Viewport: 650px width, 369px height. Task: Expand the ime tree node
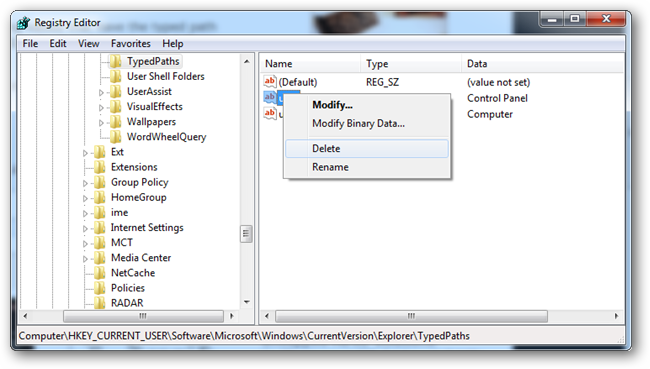click(85, 214)
